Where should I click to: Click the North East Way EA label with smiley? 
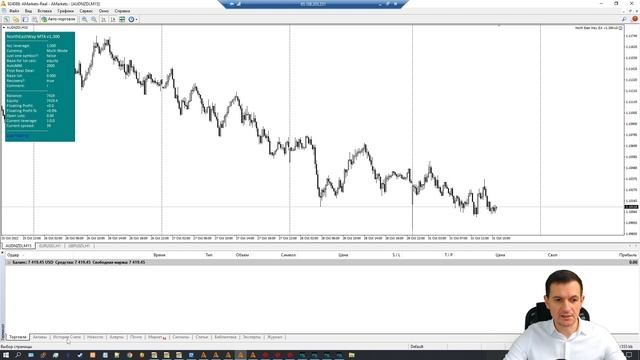(x=598, y=28)
